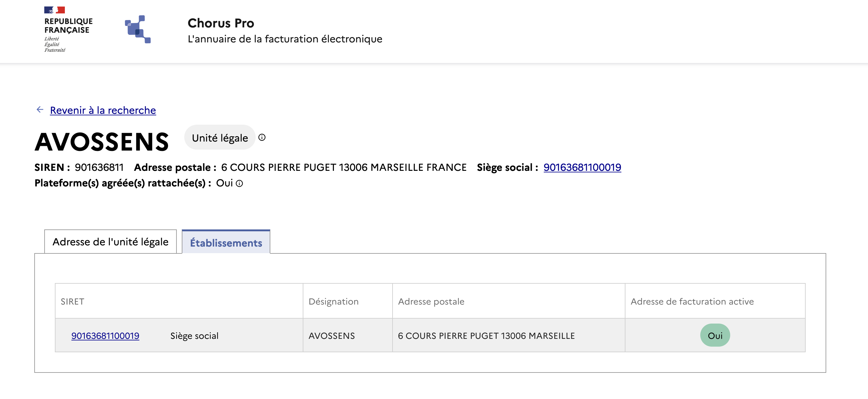Click the green Oui status badge

715,335
